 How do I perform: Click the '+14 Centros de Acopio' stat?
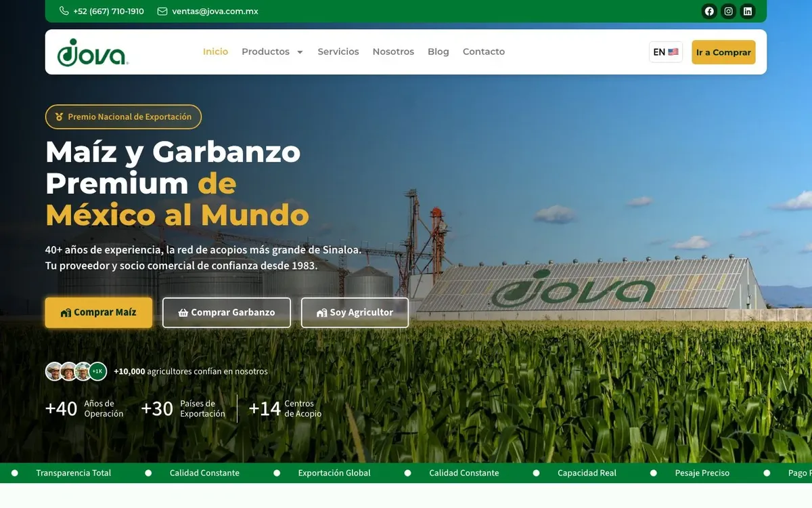point(285,408)
